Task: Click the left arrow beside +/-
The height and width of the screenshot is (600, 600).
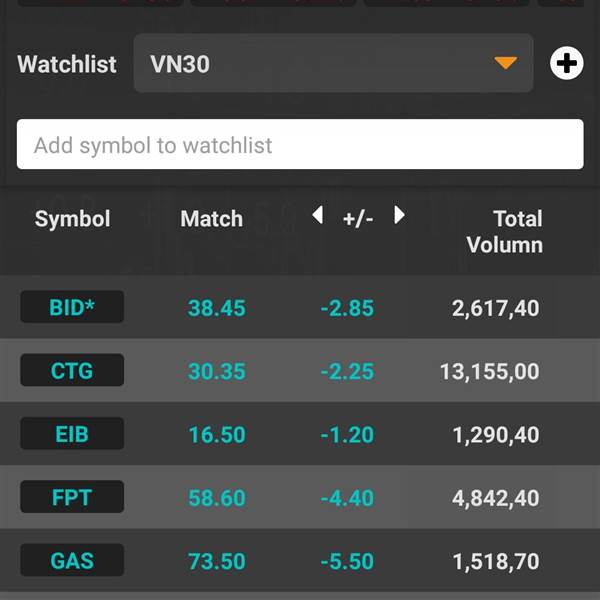Action: [318, 215]
